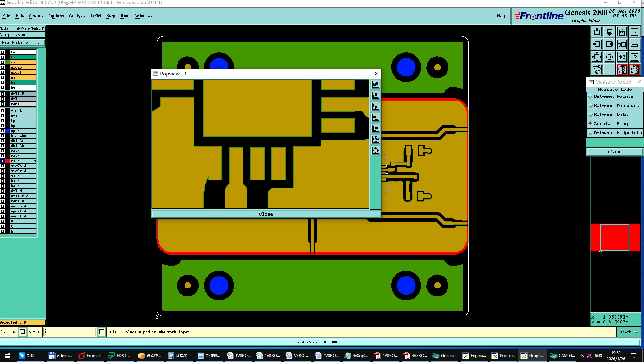Click the zoom in arrows icon
The height and width of the screenshot is (362, 644).
[597, 57]
